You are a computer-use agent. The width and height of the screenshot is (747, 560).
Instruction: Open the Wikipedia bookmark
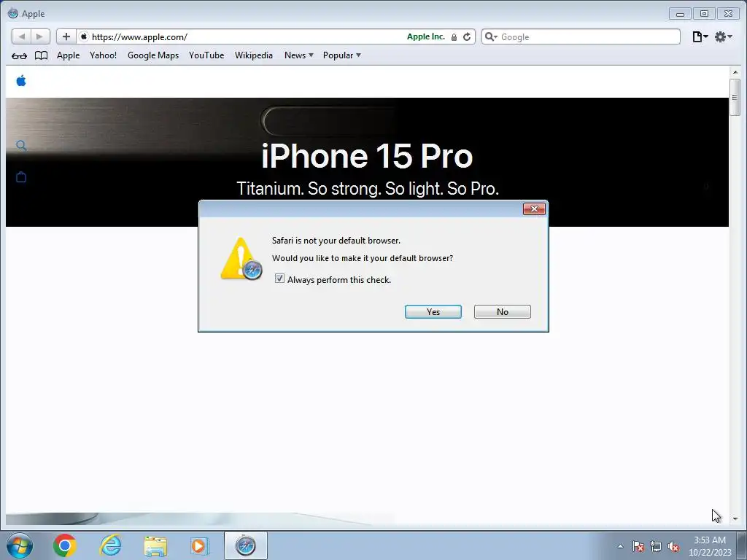[253, 55]
